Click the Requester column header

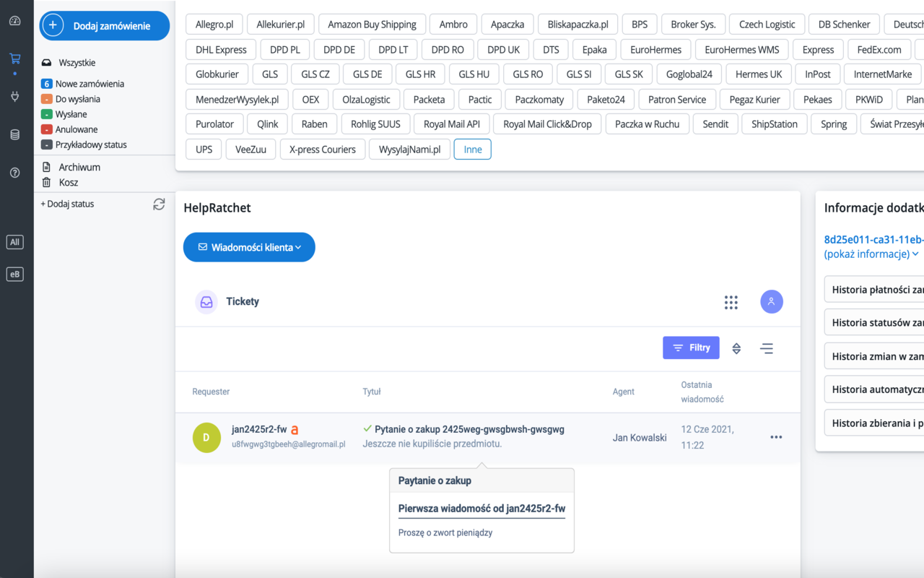(x=211, y=392)
